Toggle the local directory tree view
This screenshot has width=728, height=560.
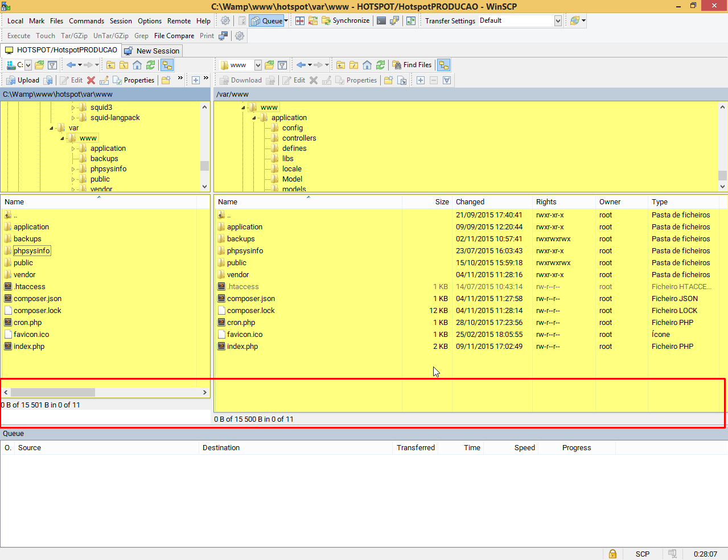pyautogui.click(x=167, y=65)
